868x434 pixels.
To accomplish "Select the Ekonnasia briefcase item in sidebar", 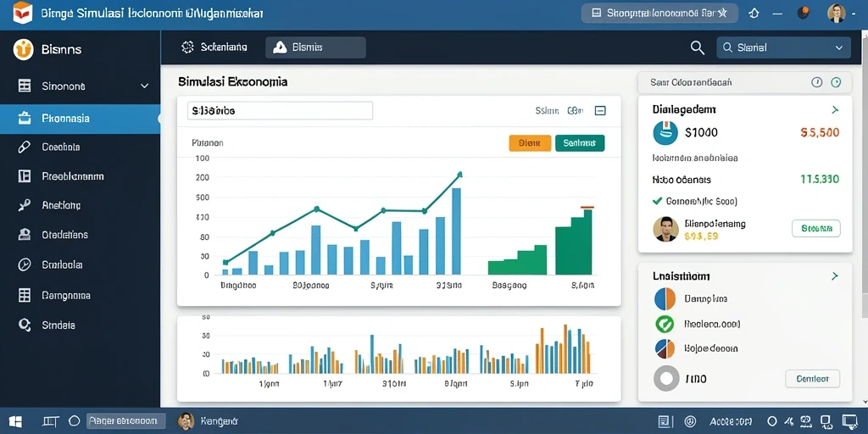I will (81, 119).
